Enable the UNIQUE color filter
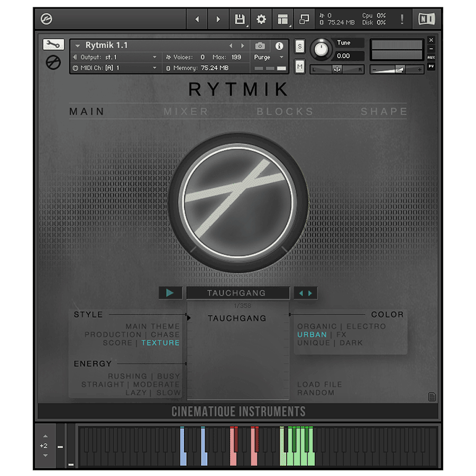This screenshot has height=476, width=476. point(314,343)
